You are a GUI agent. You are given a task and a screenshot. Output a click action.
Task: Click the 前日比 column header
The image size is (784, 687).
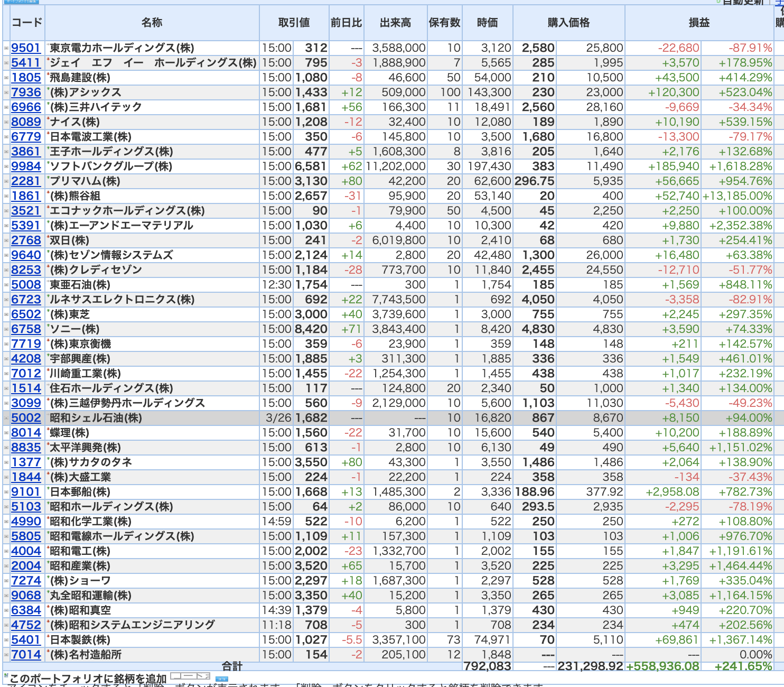pyautogui.click(x=347, y=23)
